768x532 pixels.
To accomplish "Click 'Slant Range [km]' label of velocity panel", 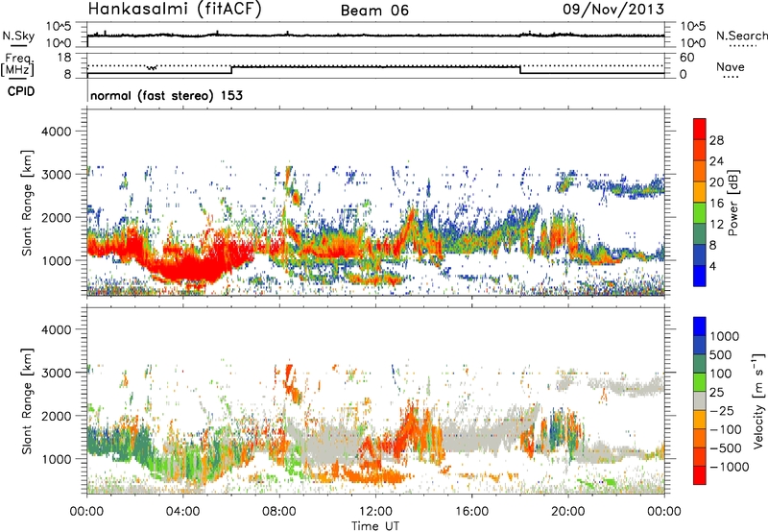I will coord(27,400).
